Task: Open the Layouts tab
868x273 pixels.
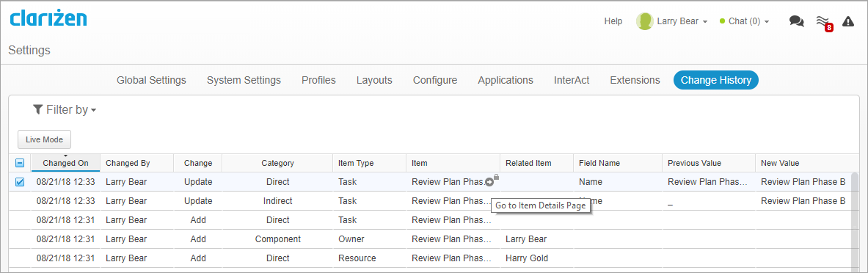Action: [374, 80]
